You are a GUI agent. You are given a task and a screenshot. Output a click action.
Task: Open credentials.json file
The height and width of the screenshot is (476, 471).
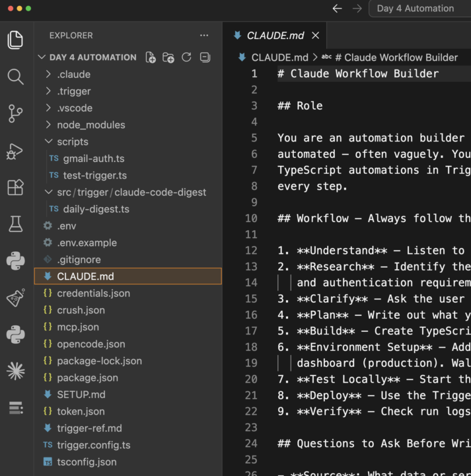pyautogui.click(x=128, y=294)
